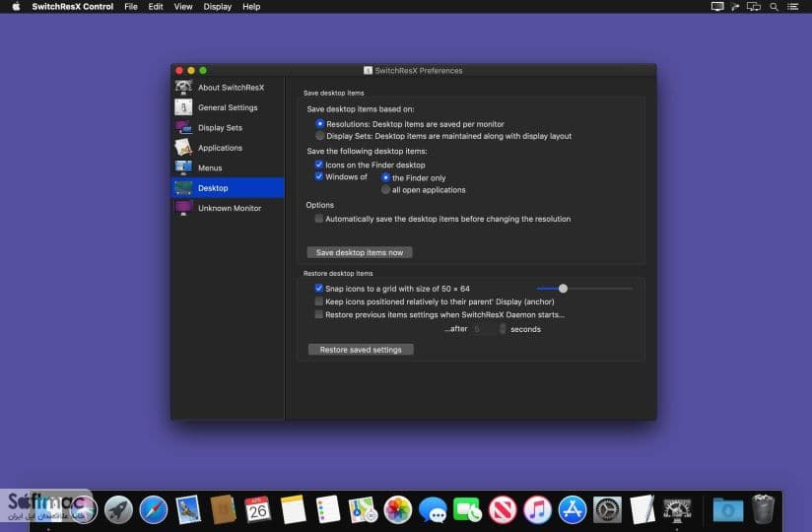The image size is (812, 532).
Task: Enable Keep icons positioned relatively to Display
Action: (319, 301)
